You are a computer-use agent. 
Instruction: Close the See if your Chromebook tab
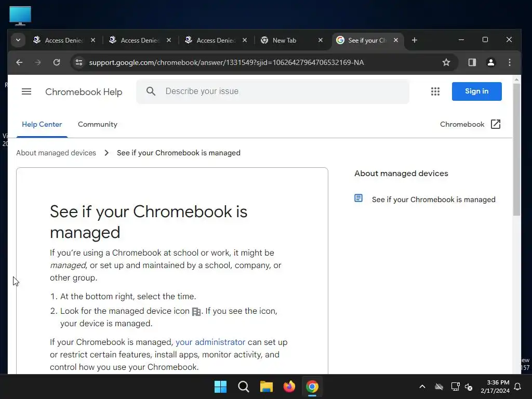click(x=395, y=40)
